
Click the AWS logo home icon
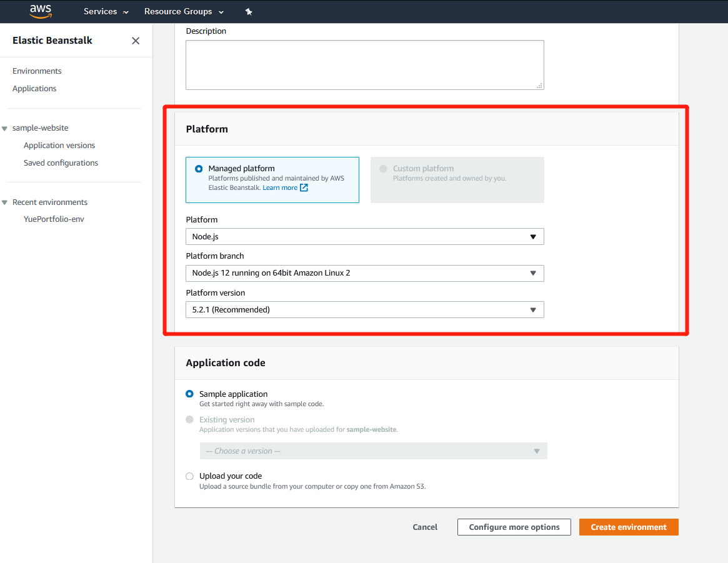[41, 12]
